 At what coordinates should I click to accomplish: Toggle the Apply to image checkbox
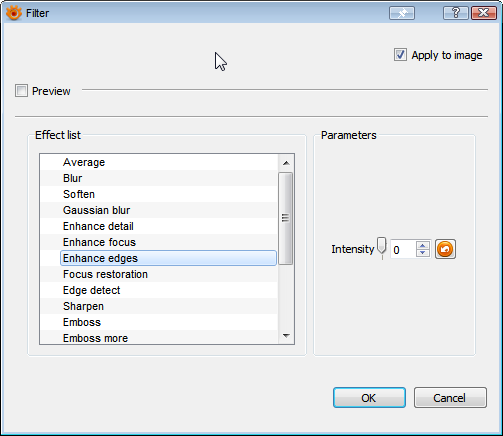(x=400, y=55)
